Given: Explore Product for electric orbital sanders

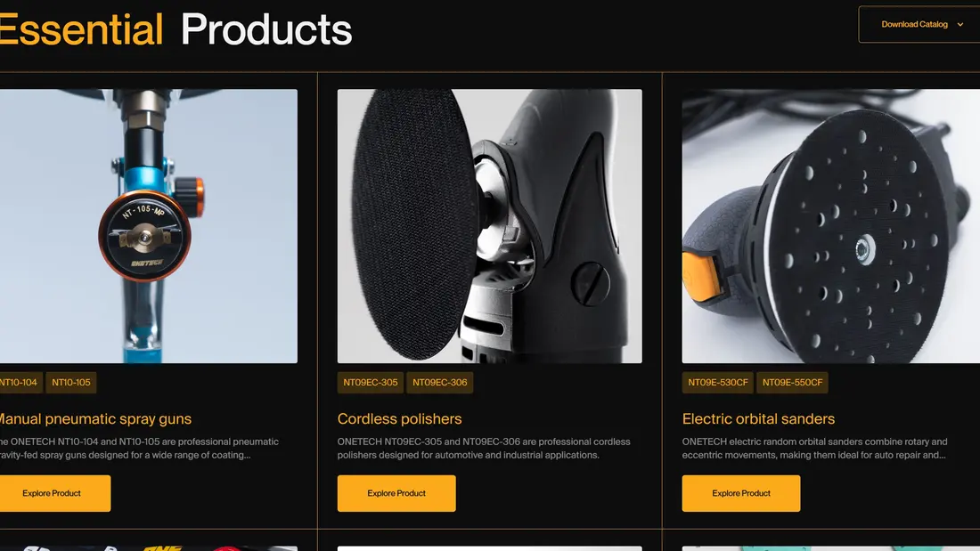Looking at the screenshot, I should [x=740, y=493].
